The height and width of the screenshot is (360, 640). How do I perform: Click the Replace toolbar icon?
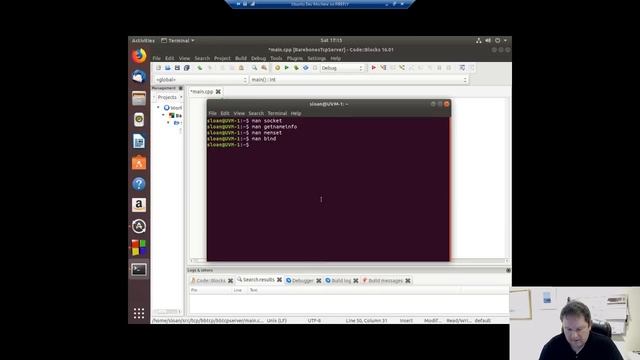pyautogui.click(x=264, y=68)
